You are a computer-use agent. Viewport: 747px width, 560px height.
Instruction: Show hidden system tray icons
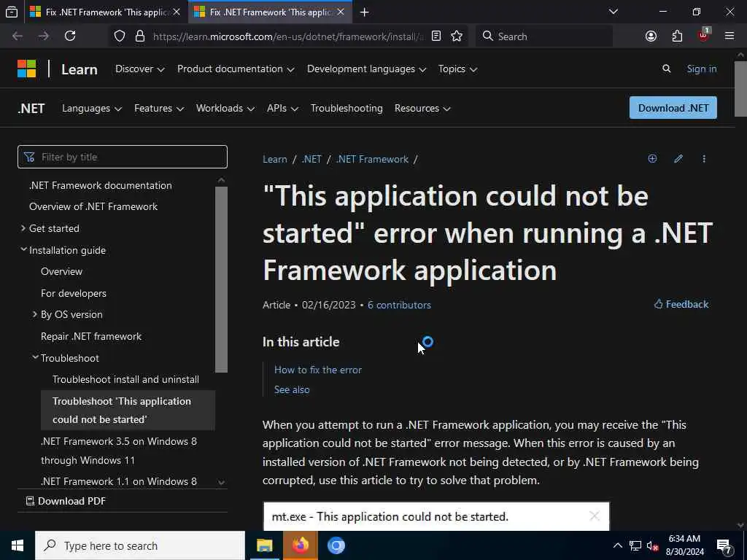tap(617, 545)
